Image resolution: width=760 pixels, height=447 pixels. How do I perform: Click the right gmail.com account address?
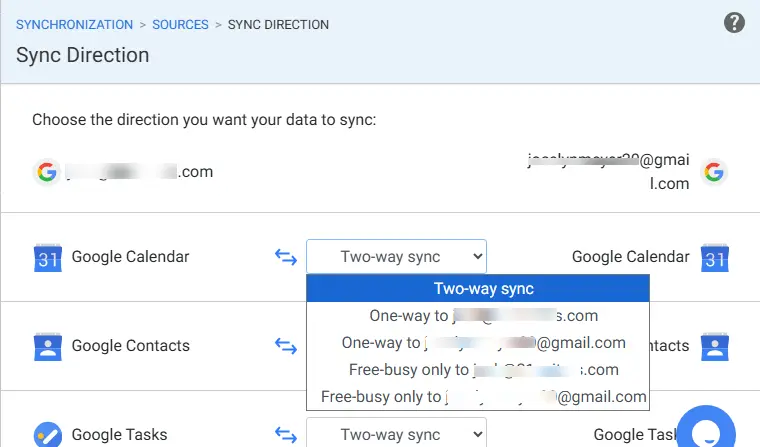pos(608,172)
